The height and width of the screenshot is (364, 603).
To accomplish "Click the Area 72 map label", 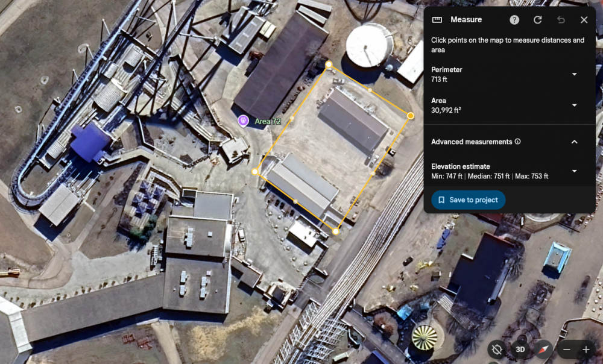I will pyautogui.click(x=268, y=122).
